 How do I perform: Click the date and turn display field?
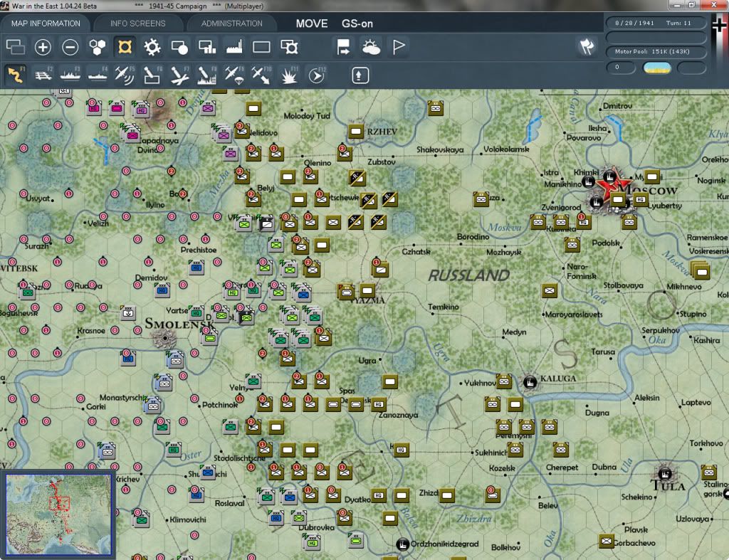point(656,23)
